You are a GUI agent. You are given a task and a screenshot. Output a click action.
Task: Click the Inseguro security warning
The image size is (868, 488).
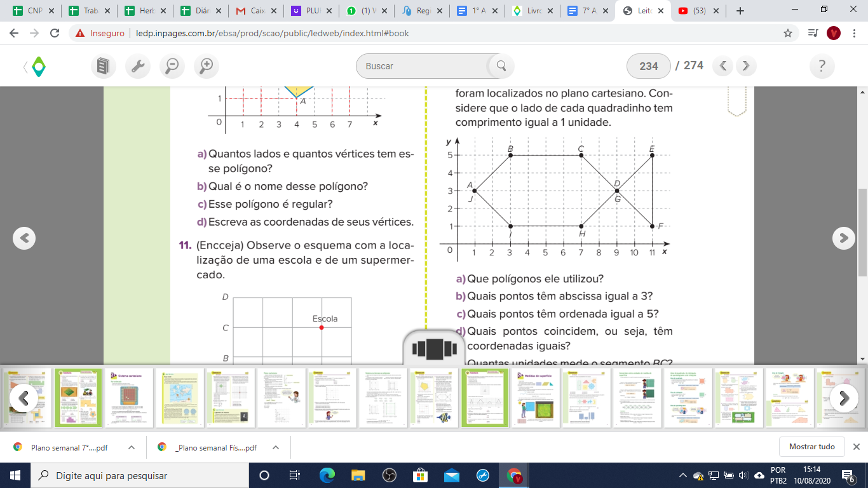[98, 33]
